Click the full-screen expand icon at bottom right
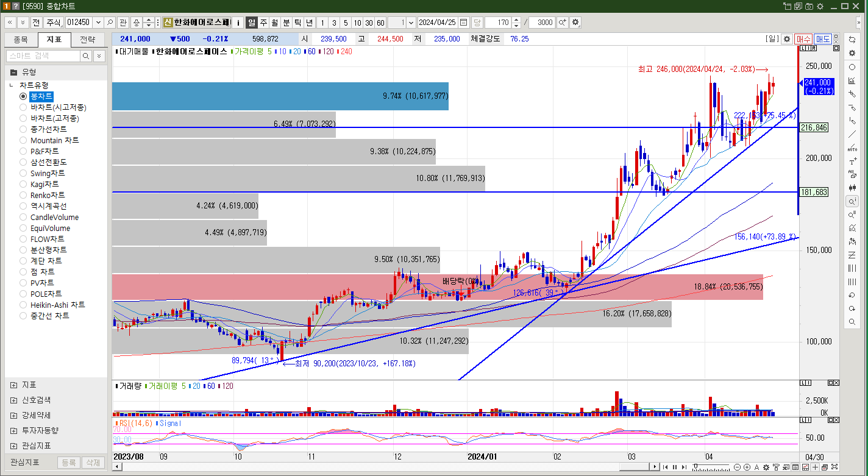Viewport: 868px width, 476px height. click(x=834, y=467)
